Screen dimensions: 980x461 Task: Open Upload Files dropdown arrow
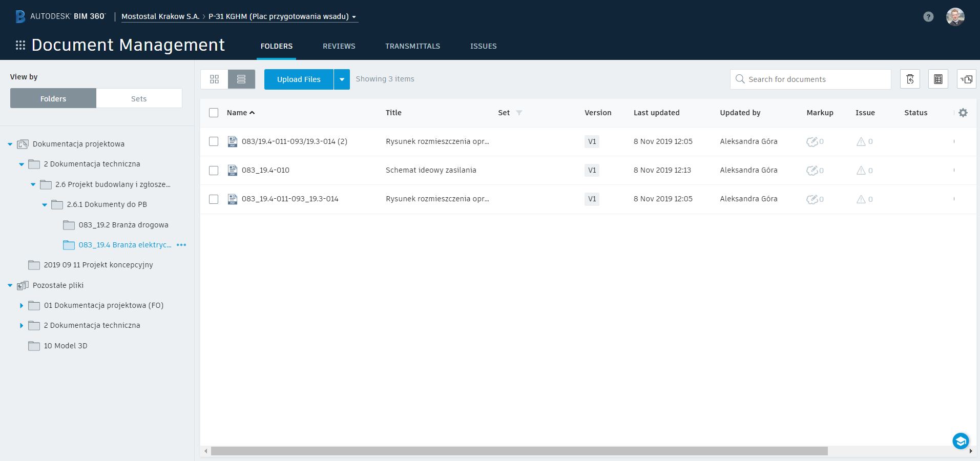point(342,79)
